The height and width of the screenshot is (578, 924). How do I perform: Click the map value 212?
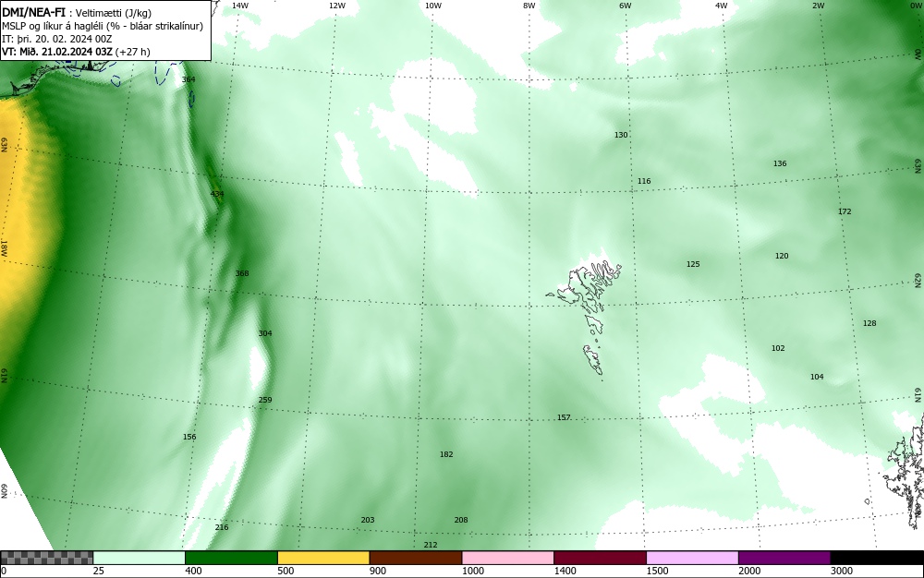point(431,545)
